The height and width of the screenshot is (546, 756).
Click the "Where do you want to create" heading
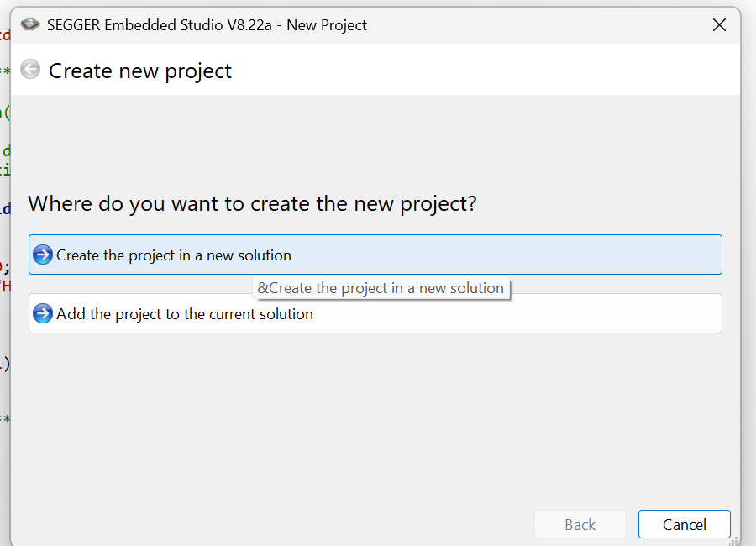252,204
